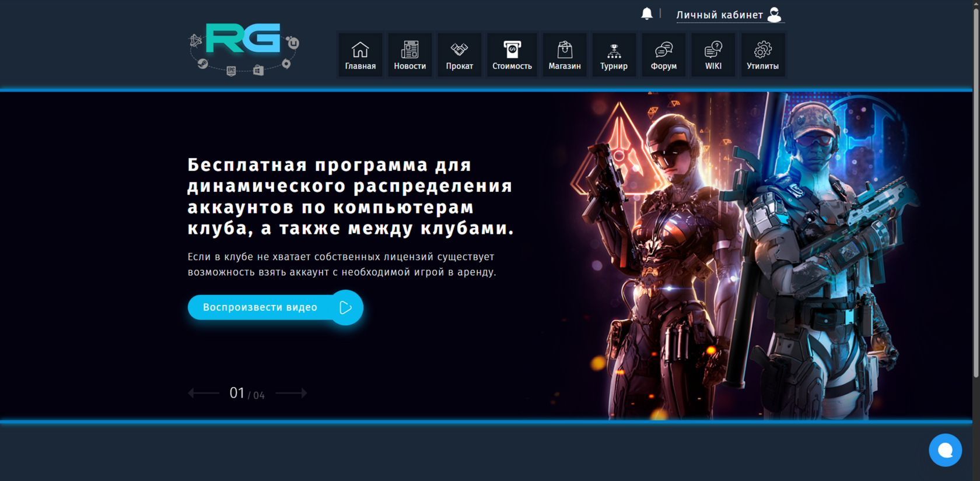Open the Новости news menu item

[x=410, y=55]
